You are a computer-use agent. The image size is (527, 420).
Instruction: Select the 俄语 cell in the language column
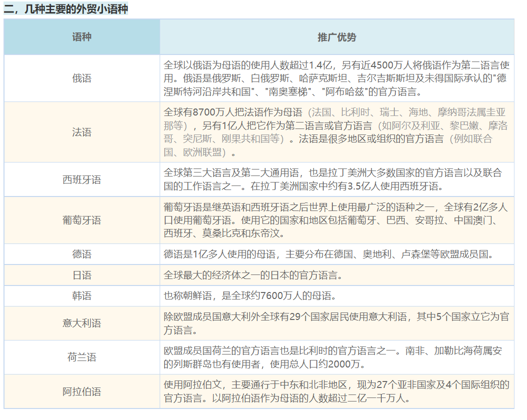click(82, 78)
